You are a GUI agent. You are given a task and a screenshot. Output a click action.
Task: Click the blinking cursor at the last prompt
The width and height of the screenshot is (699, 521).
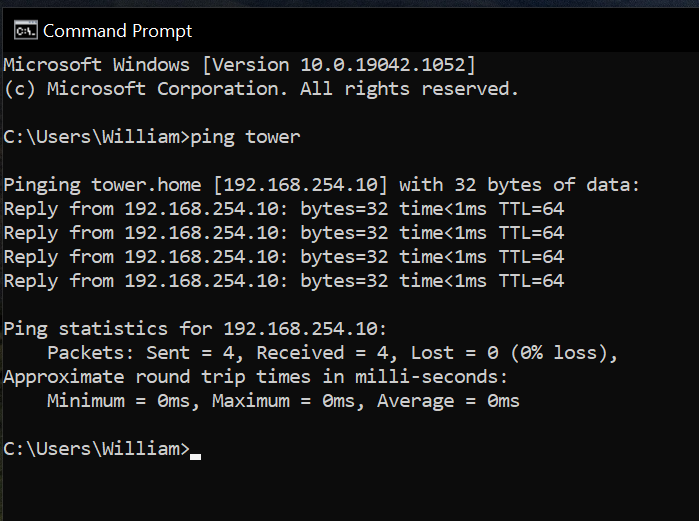point(195,456)
